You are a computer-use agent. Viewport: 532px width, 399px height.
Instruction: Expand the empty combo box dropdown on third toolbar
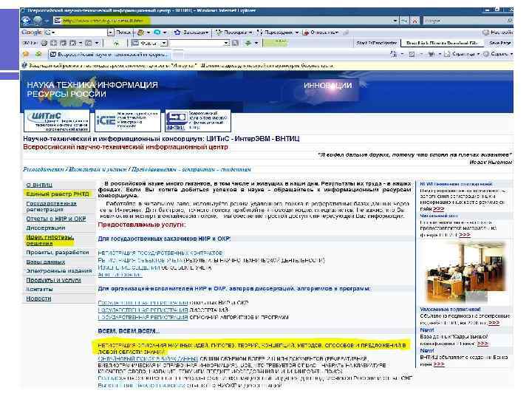[x=226, y=43]
